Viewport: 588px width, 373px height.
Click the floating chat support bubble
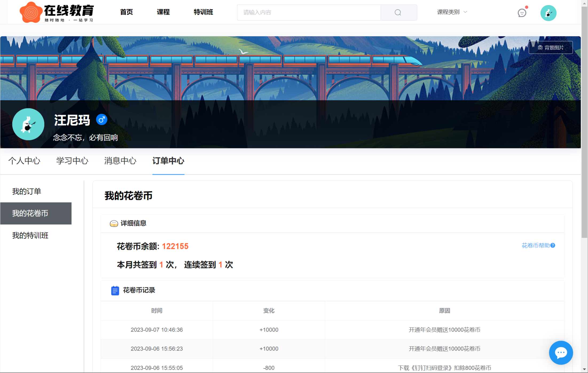point(560,352)
